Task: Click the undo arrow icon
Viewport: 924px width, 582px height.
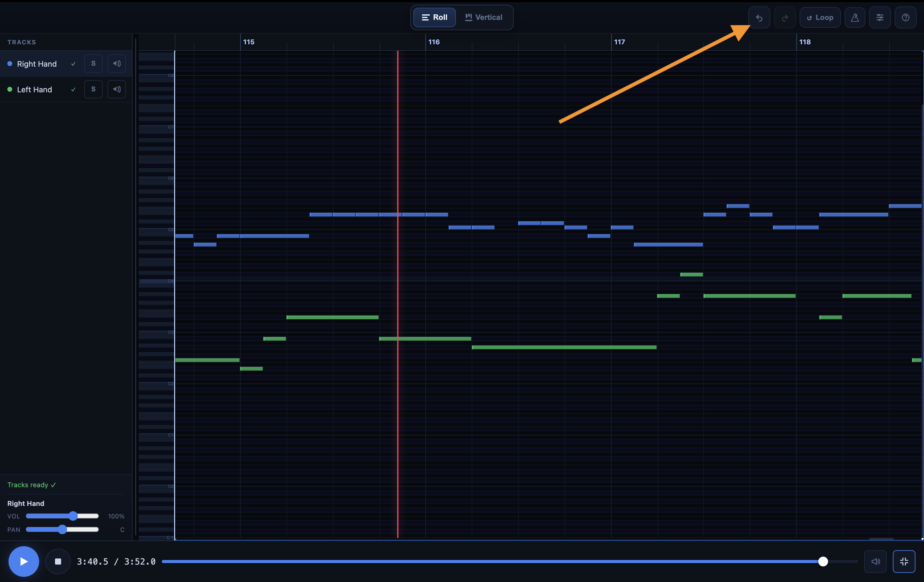Action: pyautogui.click(x=759, y=18)
